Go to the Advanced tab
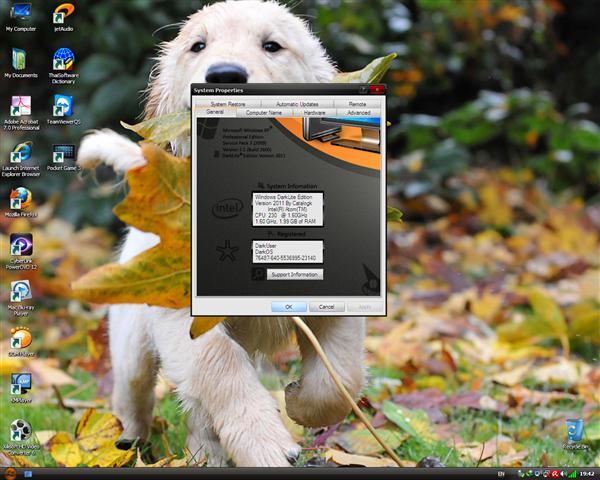Screen dimensions: 600x480 pos(358,113)
